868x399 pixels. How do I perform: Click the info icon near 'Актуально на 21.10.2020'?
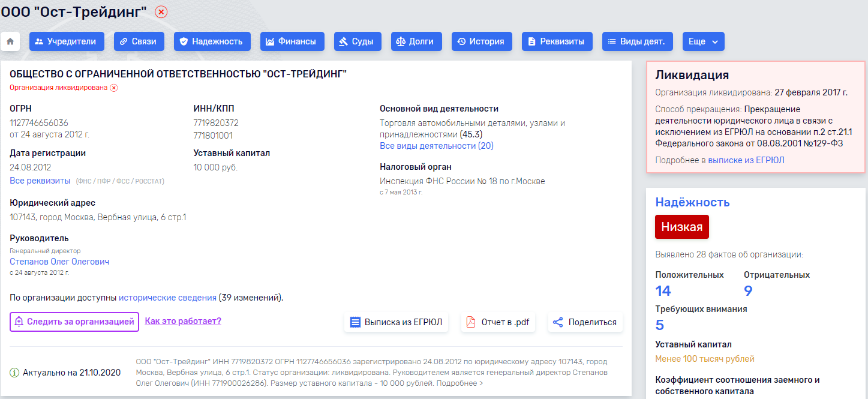(x=14, y=373)
